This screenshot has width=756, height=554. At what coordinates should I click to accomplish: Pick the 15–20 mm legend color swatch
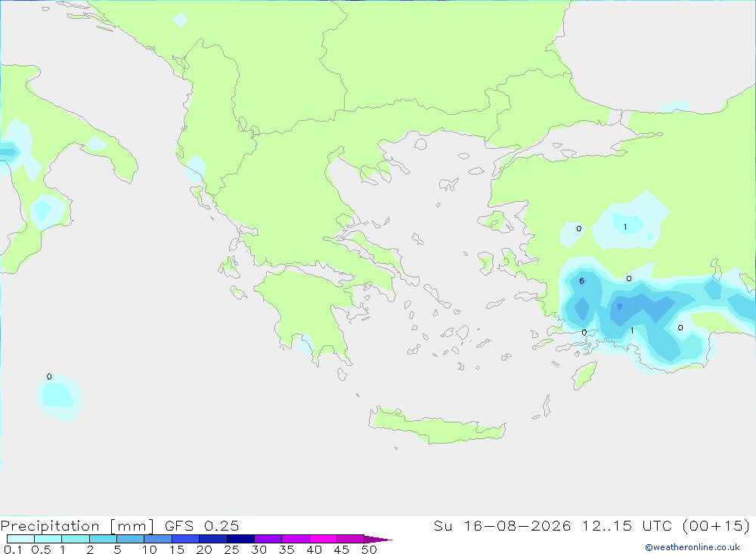click(186, 539)
